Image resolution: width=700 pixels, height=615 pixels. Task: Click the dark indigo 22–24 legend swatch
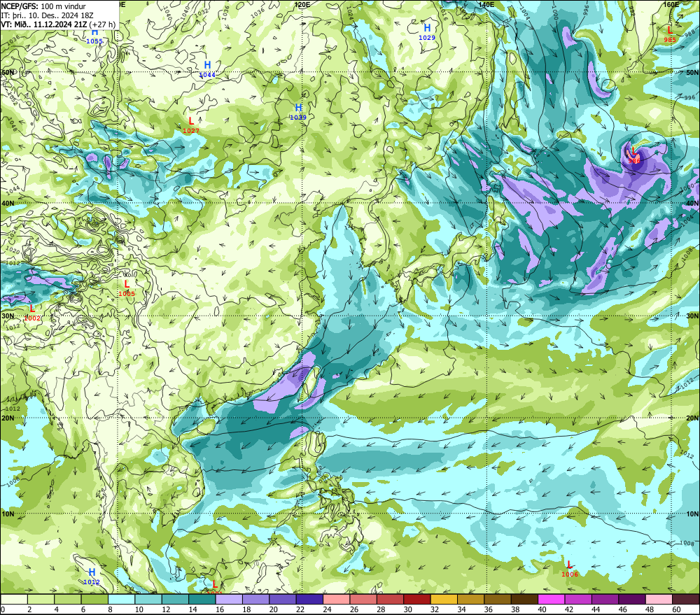click(310, 599)
